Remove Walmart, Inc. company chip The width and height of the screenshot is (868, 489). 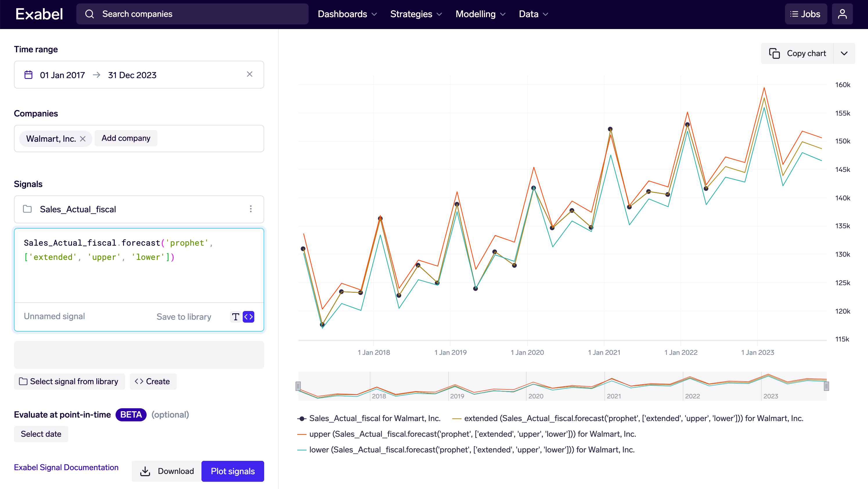click(83, 139)
